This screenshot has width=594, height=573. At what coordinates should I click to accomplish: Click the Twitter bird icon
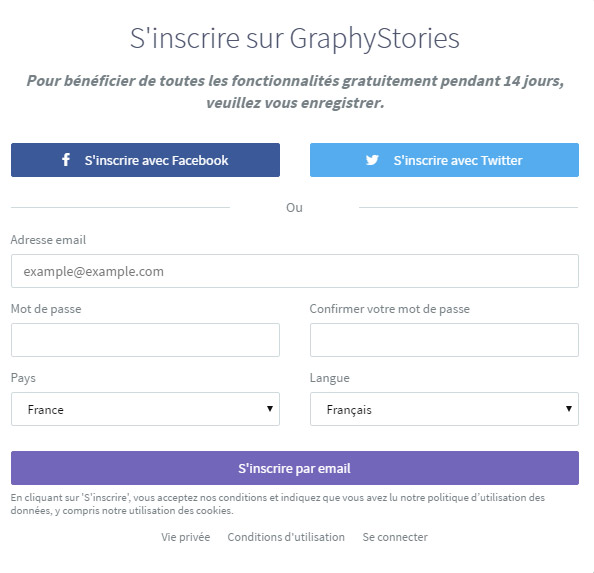(372, 160)
